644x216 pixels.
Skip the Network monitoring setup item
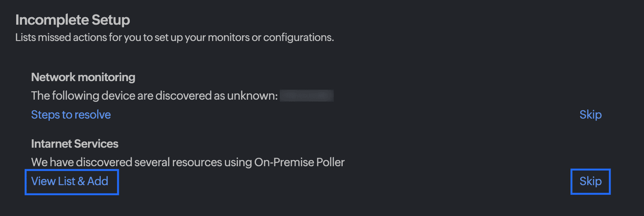(x=590, y=115)
